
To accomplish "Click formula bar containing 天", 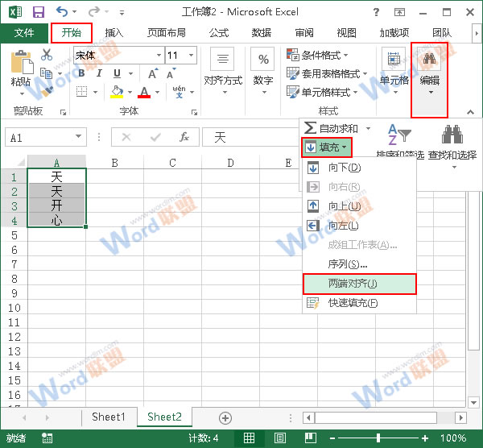I will [251, 137].
